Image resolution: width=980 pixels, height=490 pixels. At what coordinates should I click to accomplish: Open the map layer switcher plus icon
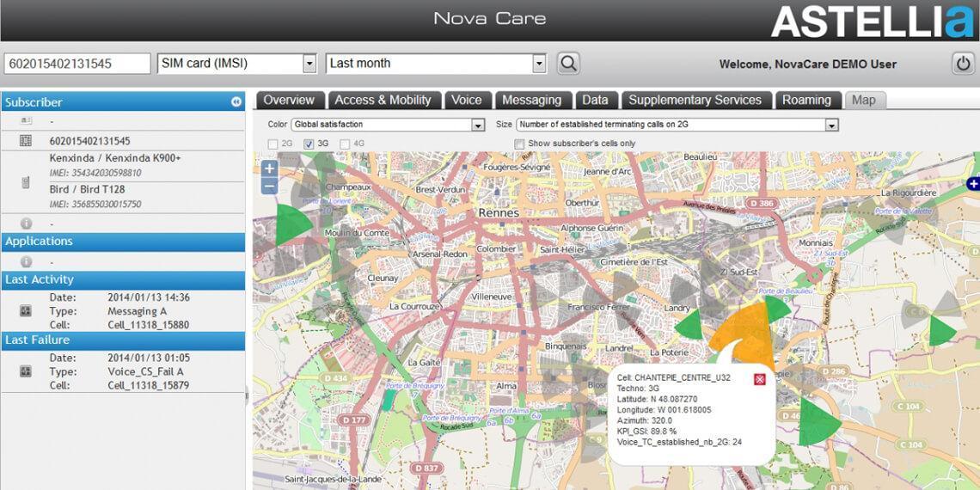[x=972, y=184]
